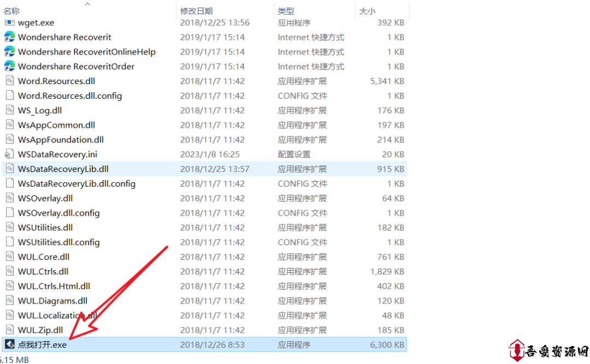Select the WUL.Ctrls.Html.dll file name
The image size is (590, 364).
point(54,287)
